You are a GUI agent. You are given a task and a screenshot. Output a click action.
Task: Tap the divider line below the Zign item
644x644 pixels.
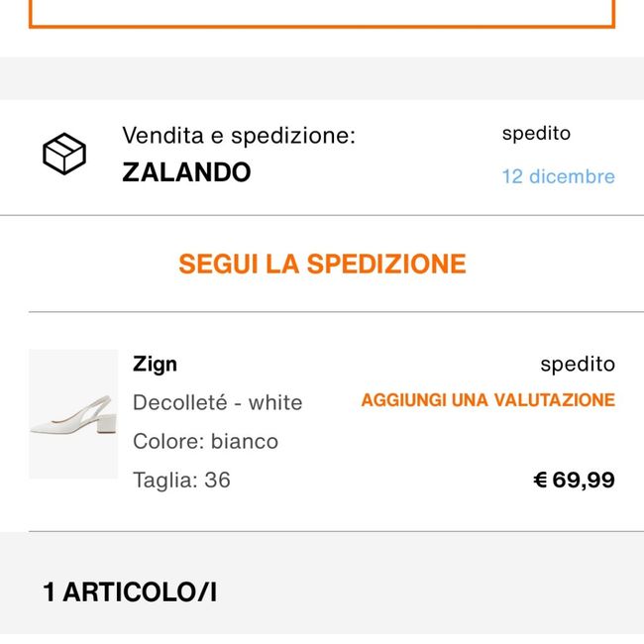322,531
